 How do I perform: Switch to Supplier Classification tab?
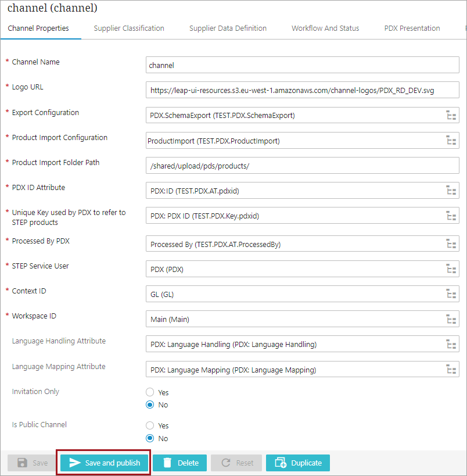[x=129, y=28]
